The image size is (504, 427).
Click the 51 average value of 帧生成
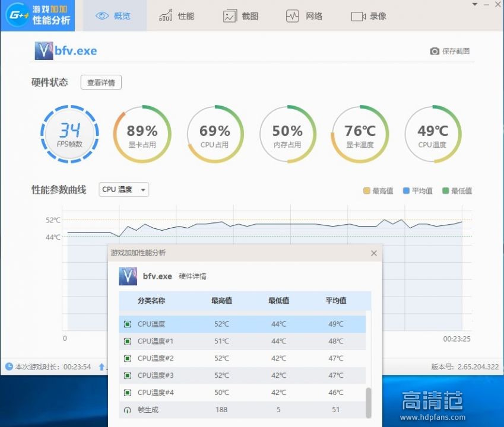[336, 410]
